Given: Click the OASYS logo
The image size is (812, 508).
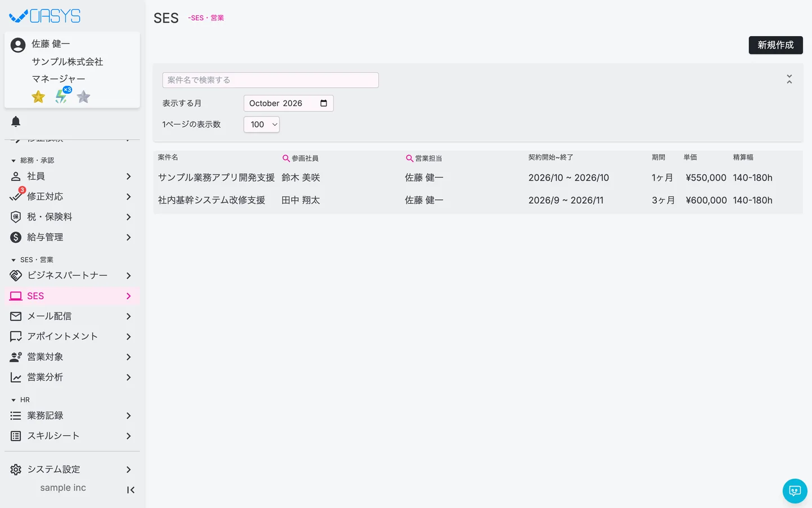Looking at the screenshot, I should [x=45, y=16].
